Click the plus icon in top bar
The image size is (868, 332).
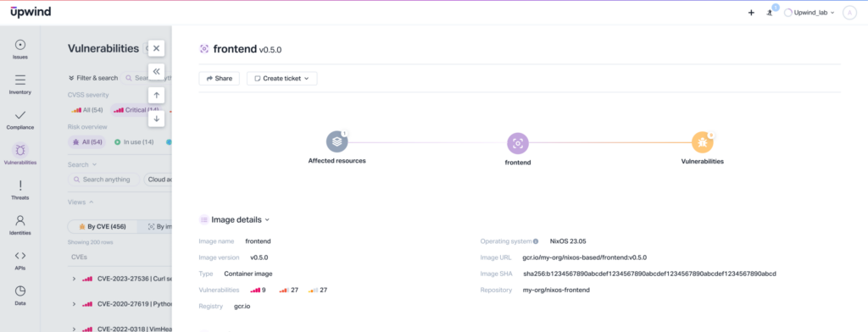(751, 13)
